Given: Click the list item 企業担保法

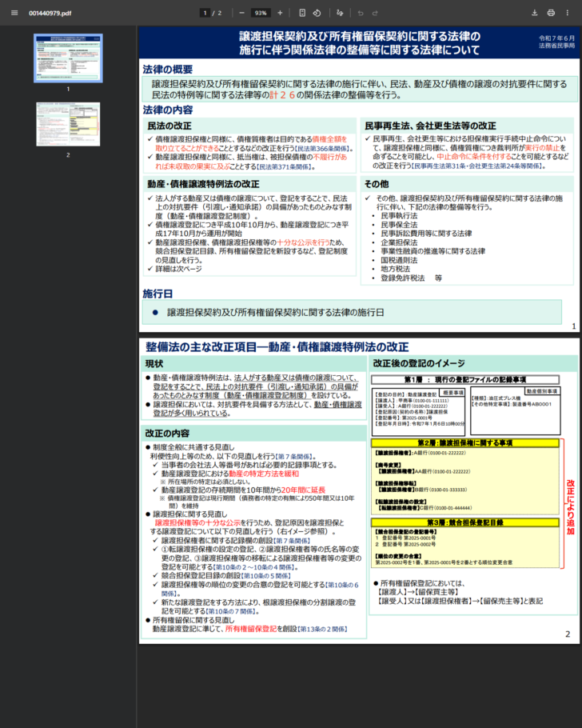Looking at the screenshot, I should pos(399,242).
